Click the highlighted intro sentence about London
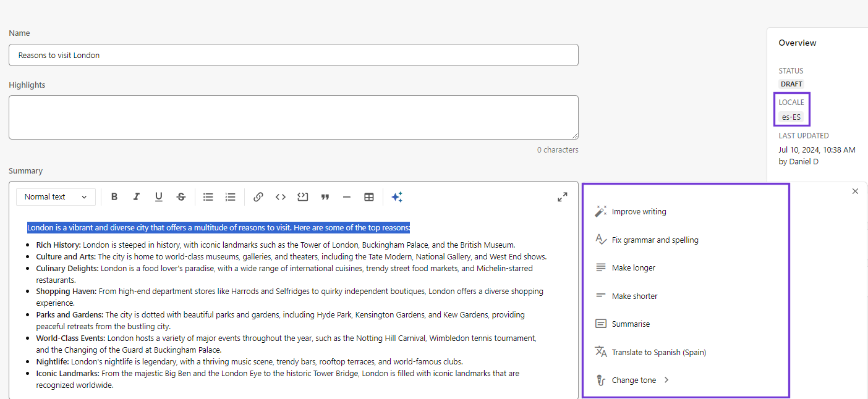The width and height of the screenshot is (868, 399). tap(218, 227)
